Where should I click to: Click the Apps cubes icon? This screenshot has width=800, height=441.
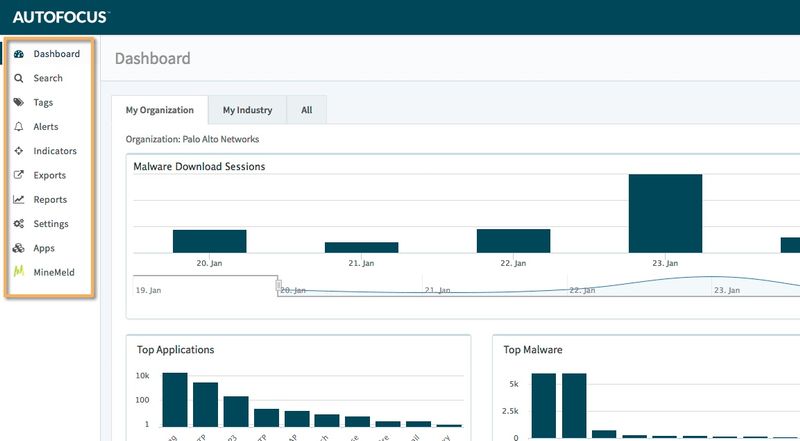18,248
